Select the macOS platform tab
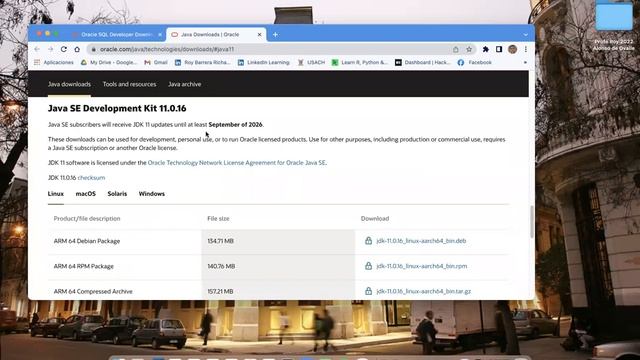 86,194
